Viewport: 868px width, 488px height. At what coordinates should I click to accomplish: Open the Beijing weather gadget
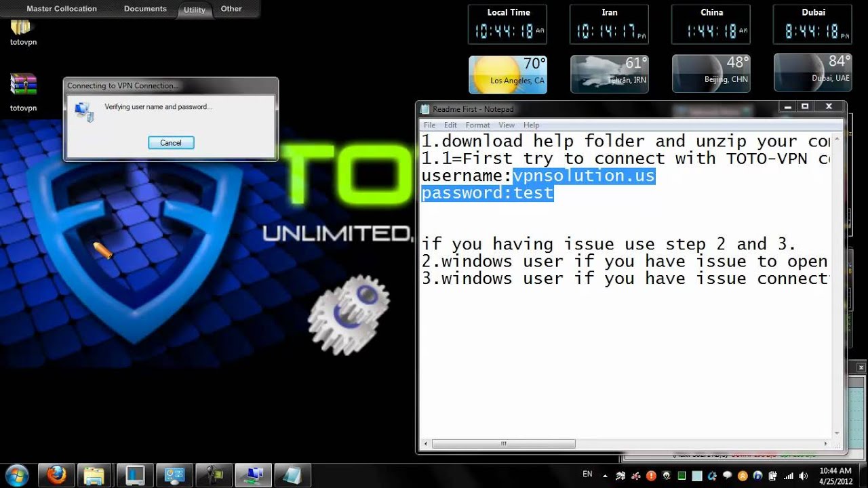(711, 74)
